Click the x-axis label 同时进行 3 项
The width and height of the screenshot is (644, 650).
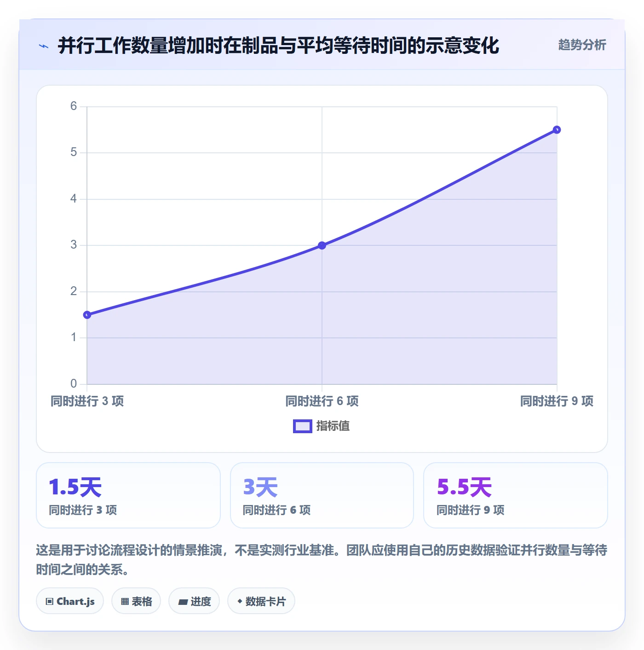point(87,401)
